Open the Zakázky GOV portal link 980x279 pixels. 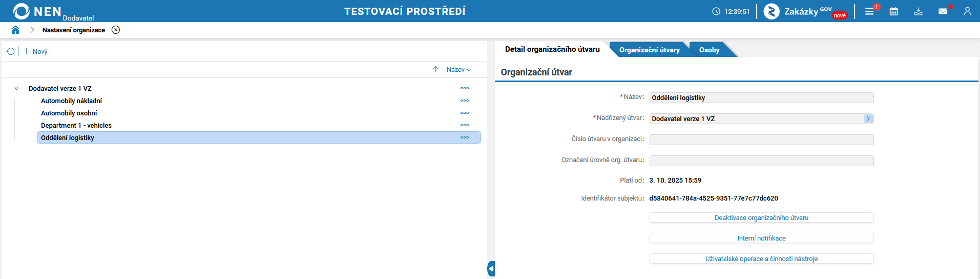[x=805, y=11]
